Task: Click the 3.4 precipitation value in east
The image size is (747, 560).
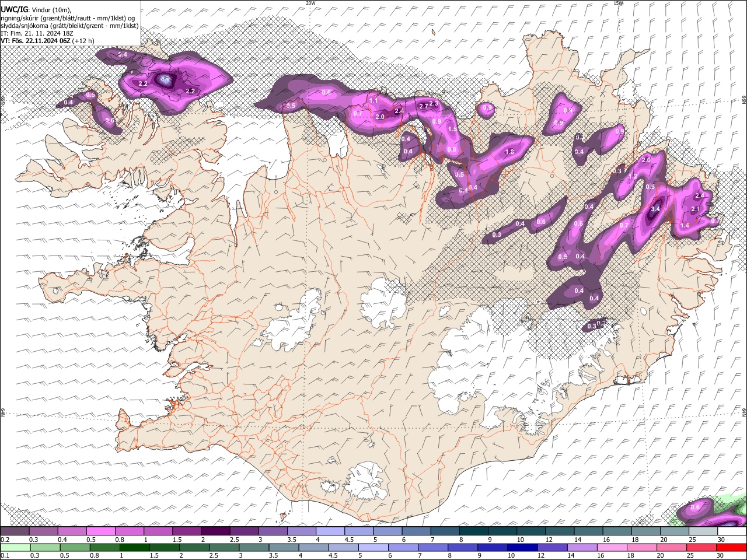Action: pyautogui.click(x=655, y=209)
